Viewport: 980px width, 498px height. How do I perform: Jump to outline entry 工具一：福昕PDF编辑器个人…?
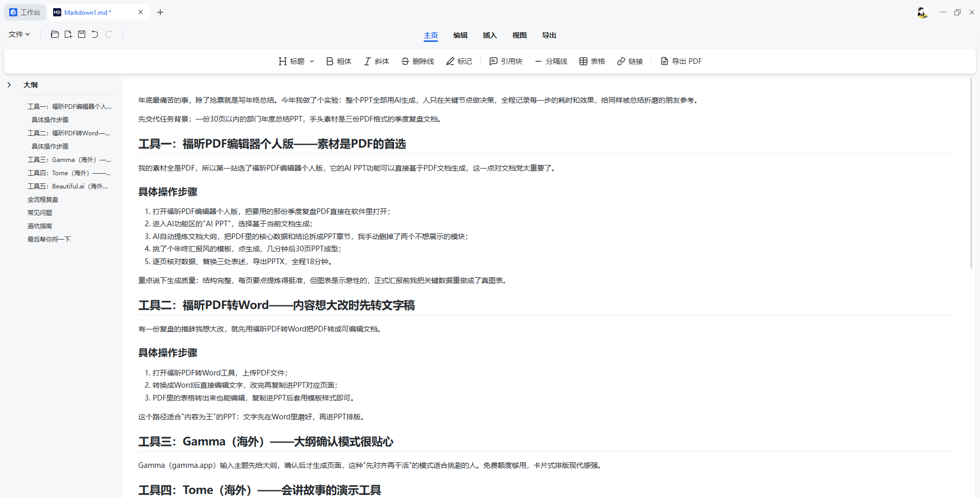tap(69, 106)
